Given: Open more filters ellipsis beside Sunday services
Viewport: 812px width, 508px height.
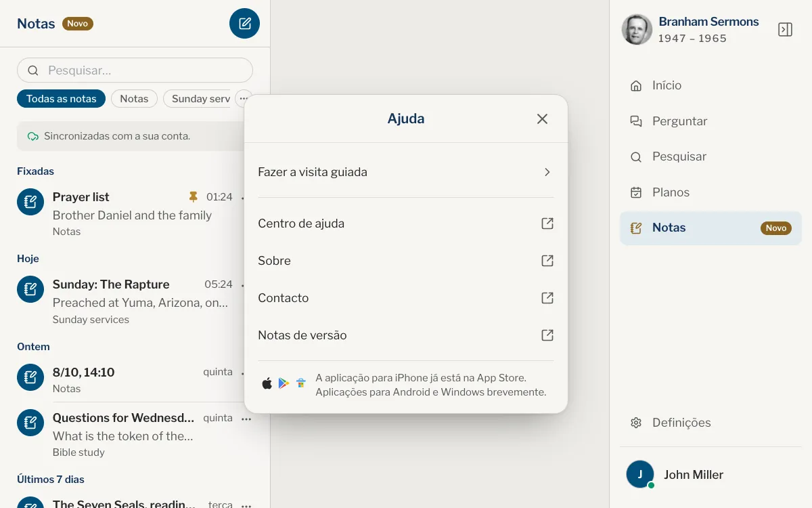Looking at the screenshot, I should (x=244, y=99).
